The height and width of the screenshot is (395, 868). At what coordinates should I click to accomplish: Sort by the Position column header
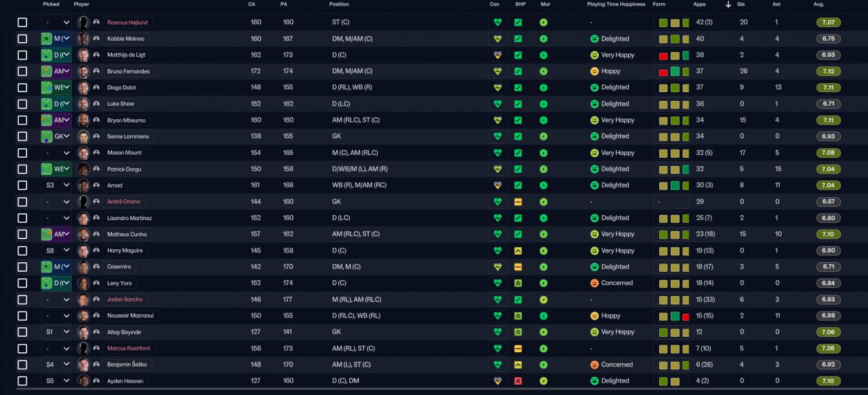(x=339, y=4)
